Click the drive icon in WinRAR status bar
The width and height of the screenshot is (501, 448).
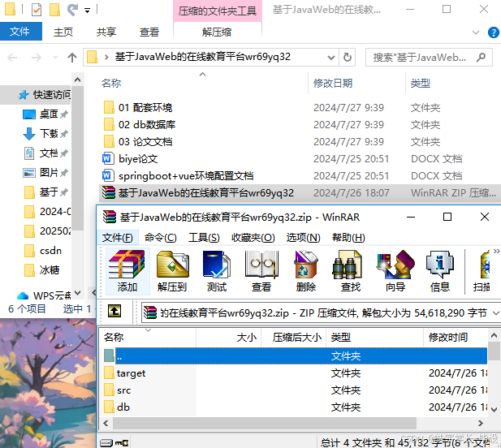pos(106,443)
